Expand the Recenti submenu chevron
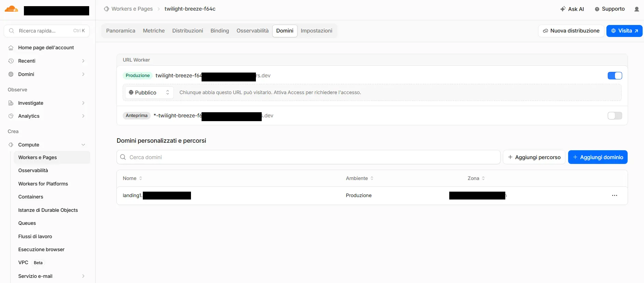 click(83, 61)
